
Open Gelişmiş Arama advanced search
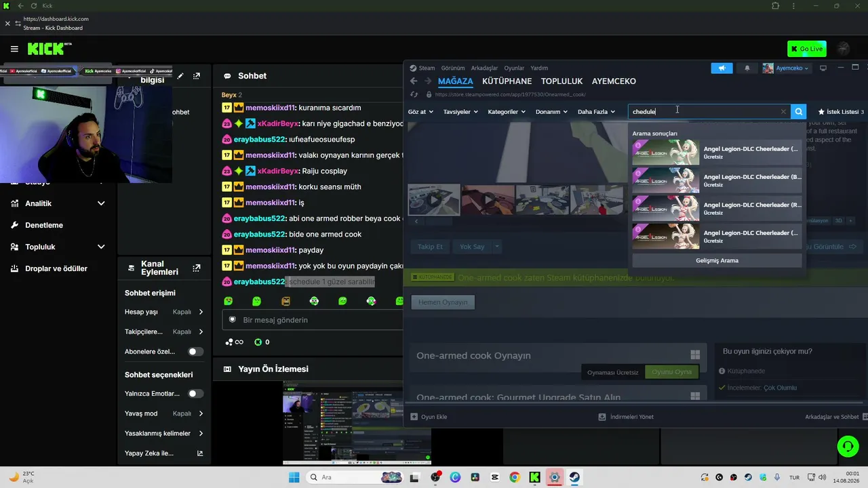pyautogui.click(x=717, y=260)
